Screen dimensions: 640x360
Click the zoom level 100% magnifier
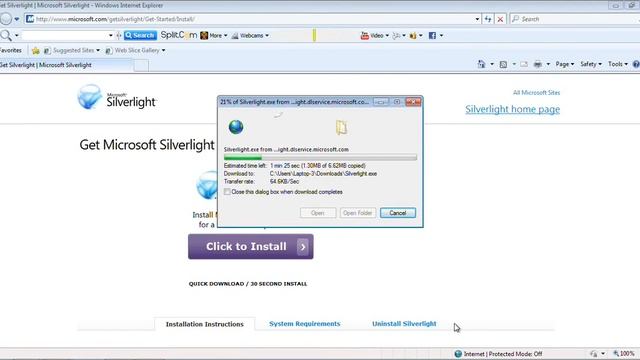[x=616, y=354]
